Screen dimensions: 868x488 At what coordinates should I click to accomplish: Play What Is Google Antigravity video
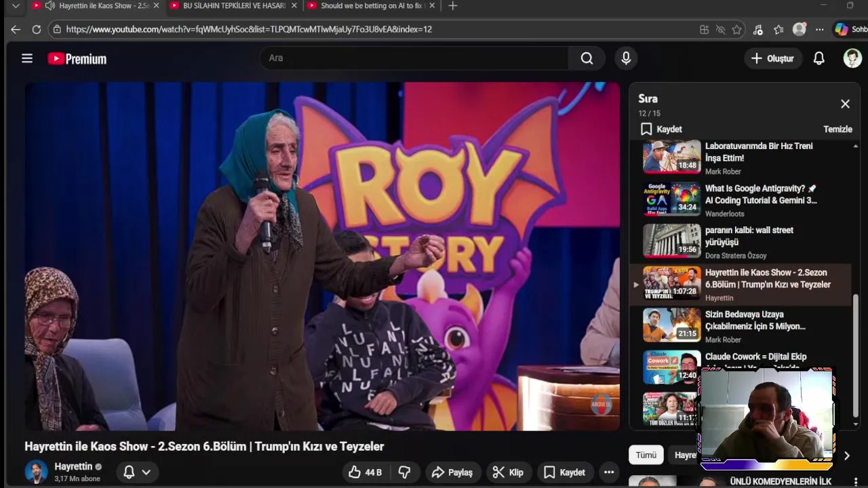pyautogui.click(x=741, y=199)
